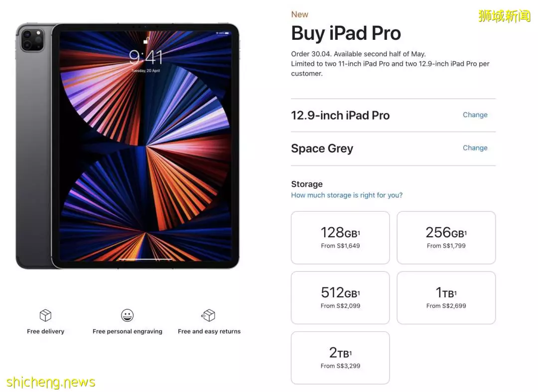Change the 12.9-inch iPad Pro model
This screenshot has width=538, height=392.
tap(475, 115)
